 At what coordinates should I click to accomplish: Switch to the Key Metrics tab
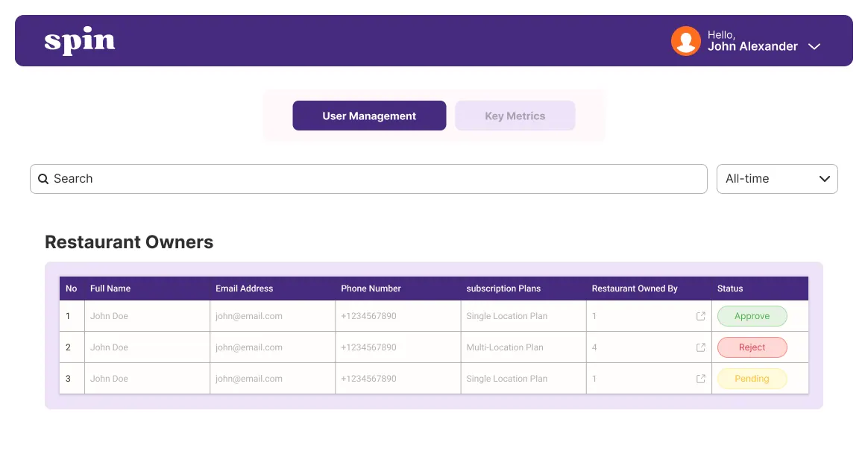click(515, 116)
